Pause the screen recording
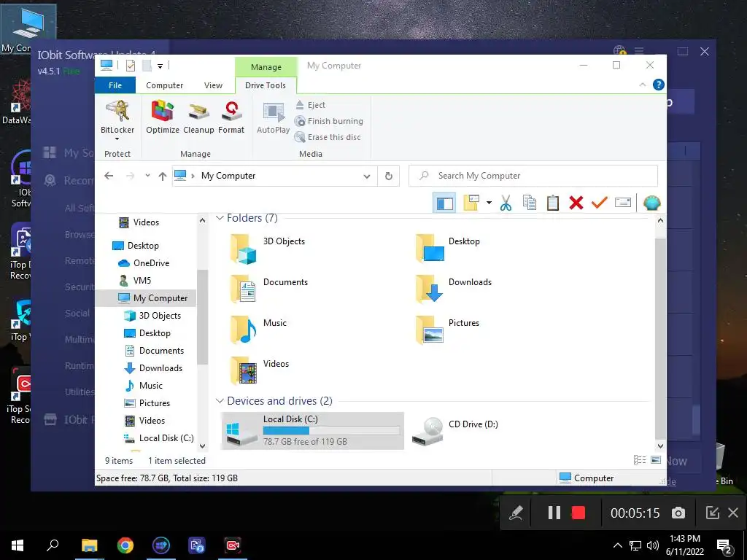This screenshot has height=560, width=747. click(554, 513)
